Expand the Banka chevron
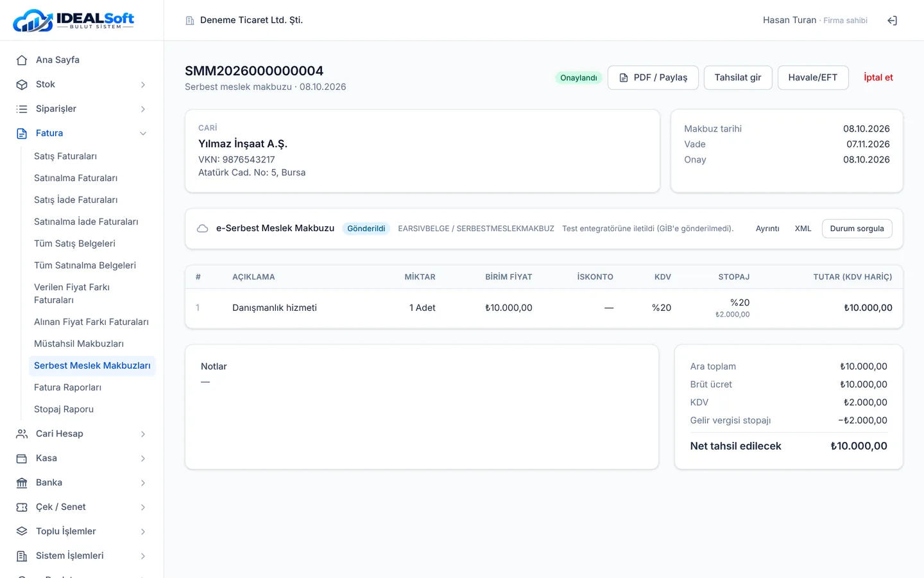The height and width of the screenshot is (578, 924). click(x=143, y=482)
